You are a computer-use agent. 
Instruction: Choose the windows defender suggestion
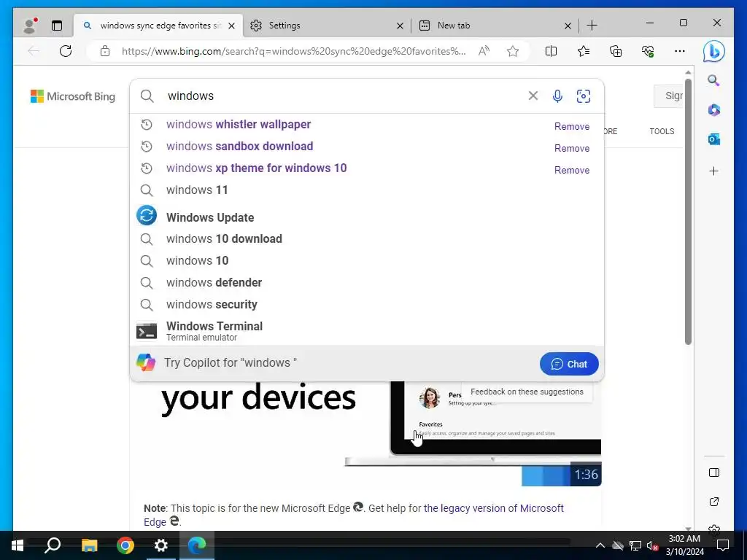pyautogui.click(x=367, y=283)
